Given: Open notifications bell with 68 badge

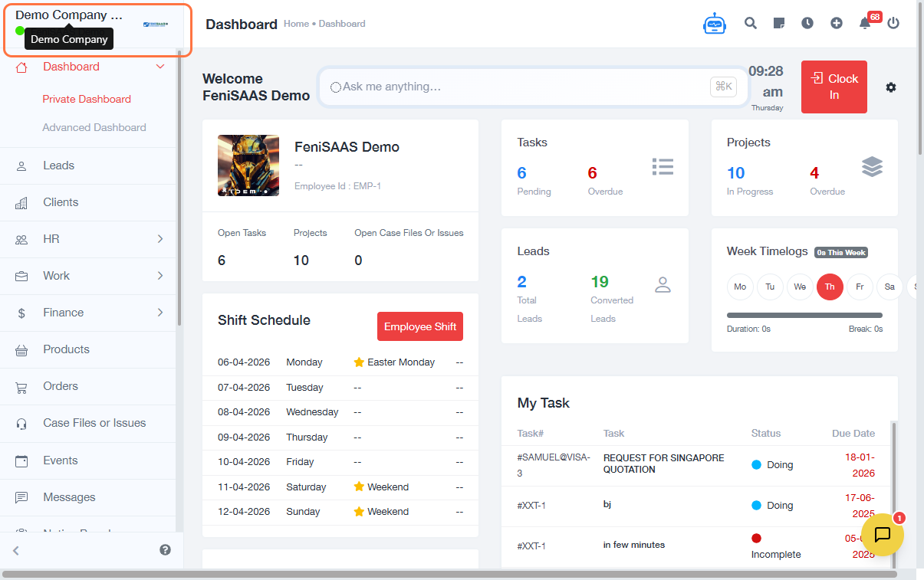Looking at the screenshot, I should pyautogui.click(x=865, y=23).
